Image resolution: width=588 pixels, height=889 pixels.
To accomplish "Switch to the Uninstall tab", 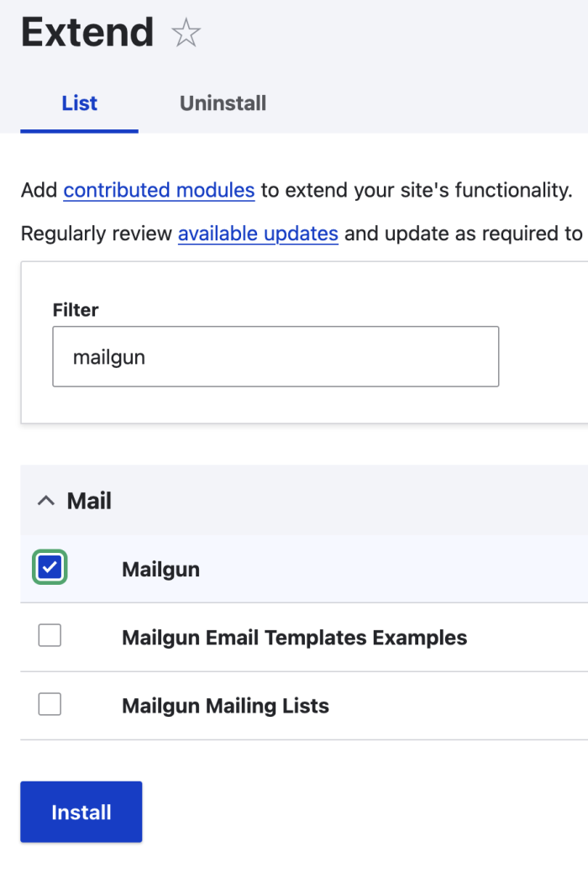I will [222, 103].
